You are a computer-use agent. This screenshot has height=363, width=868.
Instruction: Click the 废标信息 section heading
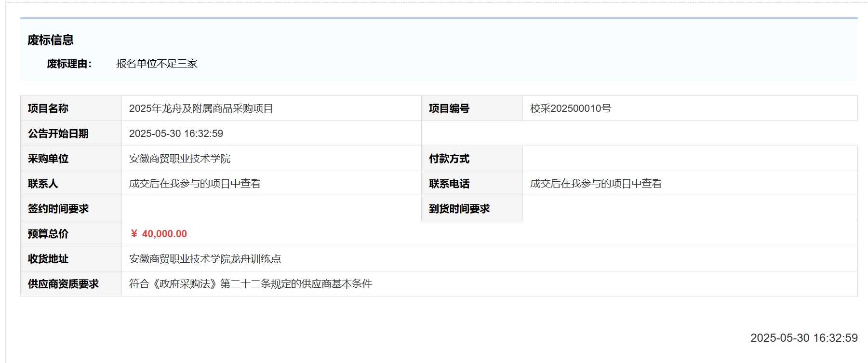click(x=51, y=40)
